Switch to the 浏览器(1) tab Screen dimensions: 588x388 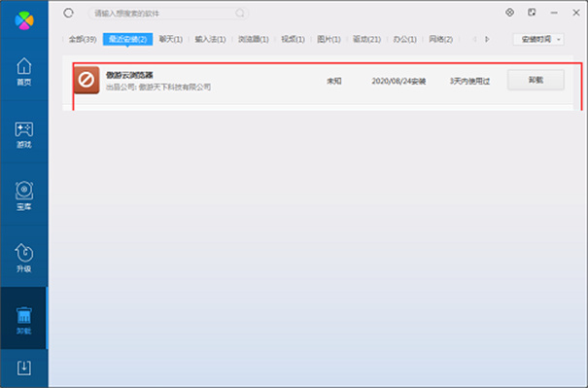point(254,39)
